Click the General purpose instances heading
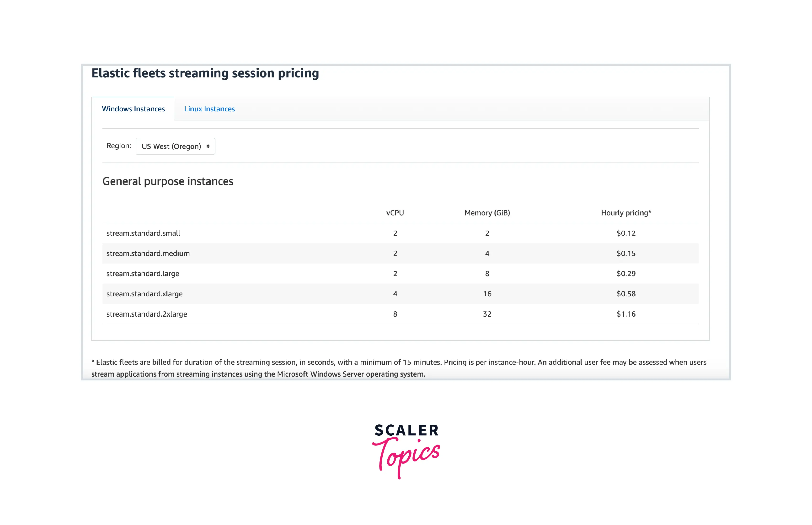The width and height of the screenshot is (812, 525). tap(168, 181)
